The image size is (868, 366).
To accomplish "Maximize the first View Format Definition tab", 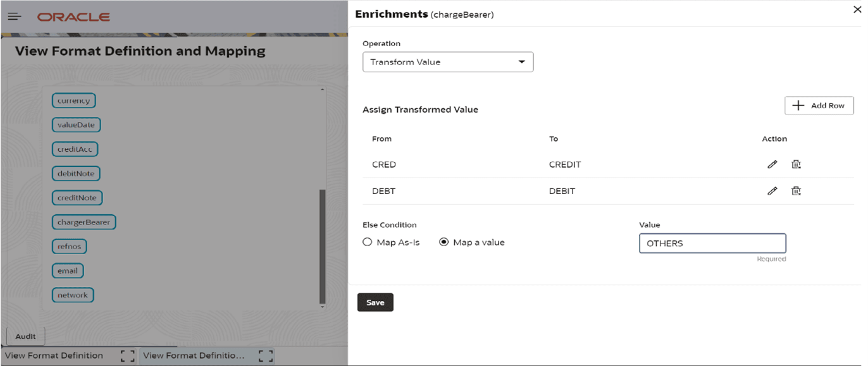I will tap(127, 356).
